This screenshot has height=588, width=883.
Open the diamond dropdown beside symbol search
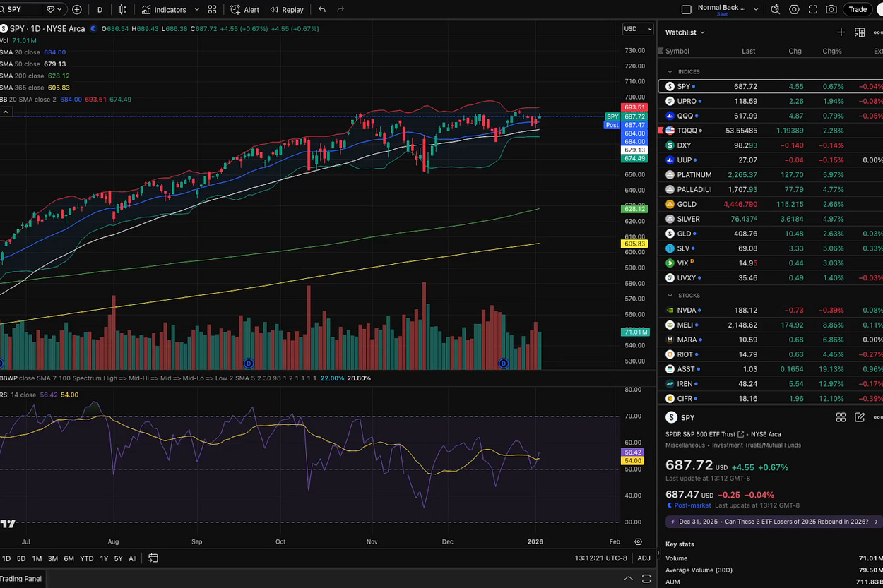tap(54, 10)
